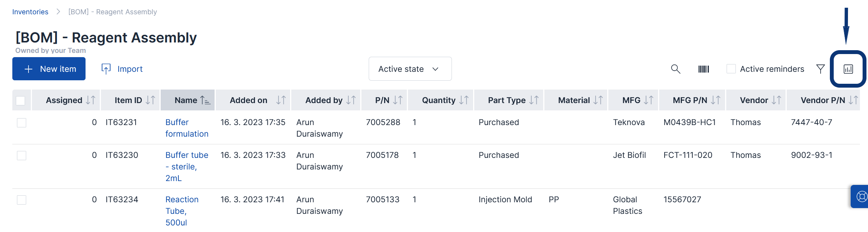Image resolution: width=868 pixels, height=232 pixels.
Task: Click the search magnifier icon
Action: tap(675, 69)
